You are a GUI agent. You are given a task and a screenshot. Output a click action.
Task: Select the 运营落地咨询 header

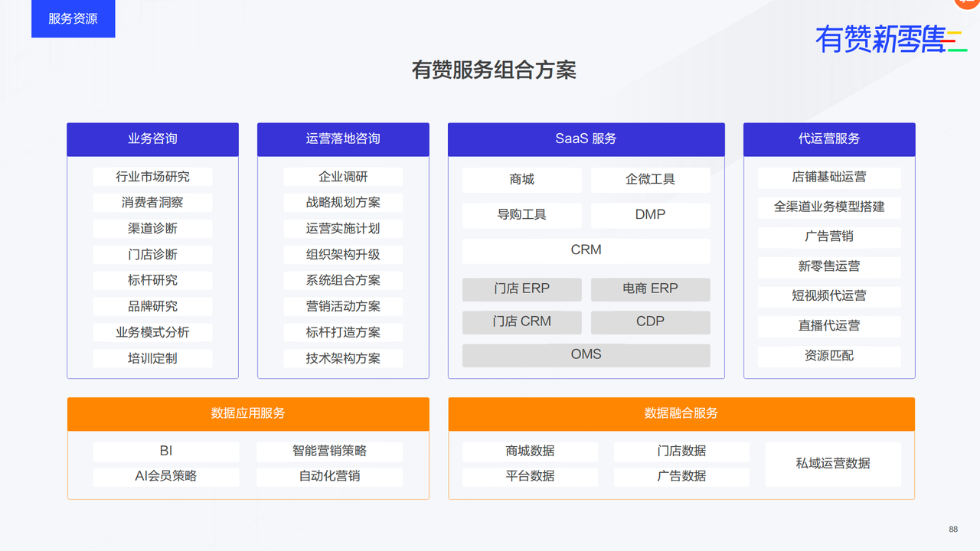click(x=343, y=139)
